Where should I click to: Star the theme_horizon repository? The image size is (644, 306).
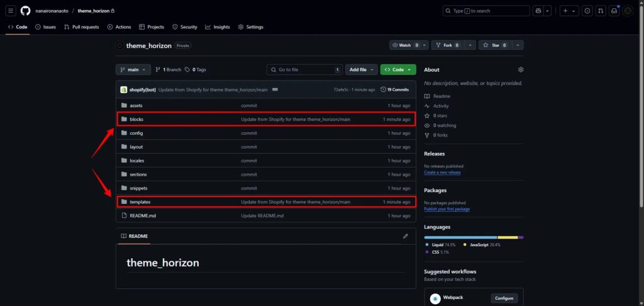click(x=495, y=45)
